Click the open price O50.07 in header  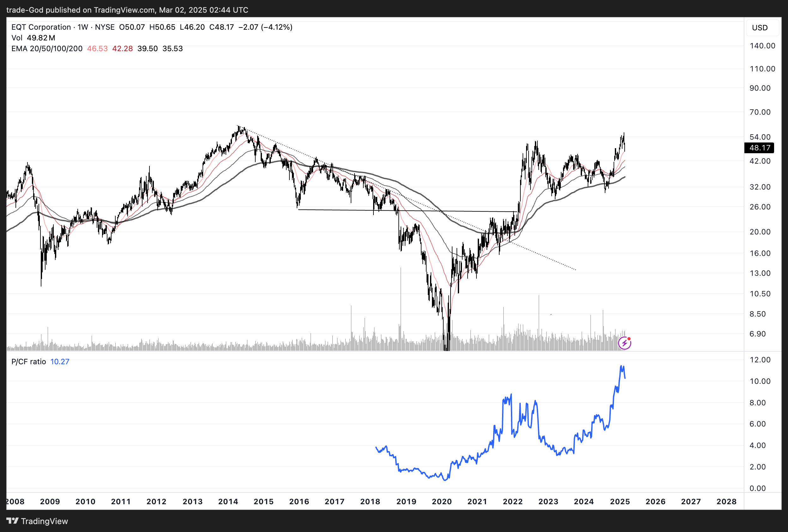tap(132, 27)
